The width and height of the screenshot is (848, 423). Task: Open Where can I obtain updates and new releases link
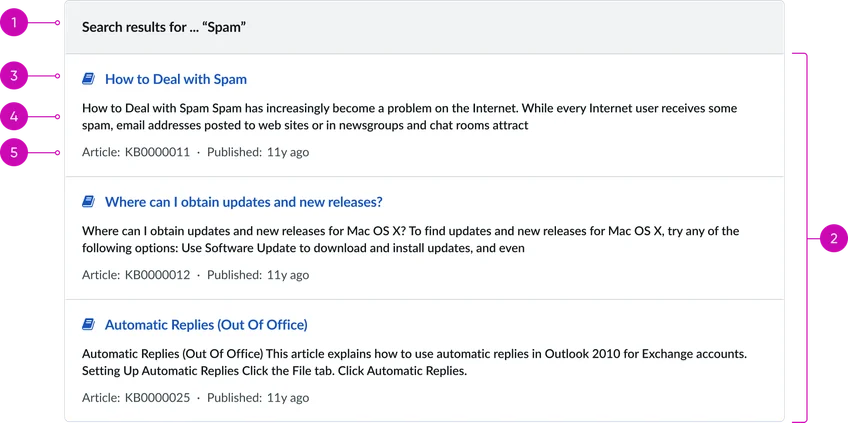pos(244,202)
